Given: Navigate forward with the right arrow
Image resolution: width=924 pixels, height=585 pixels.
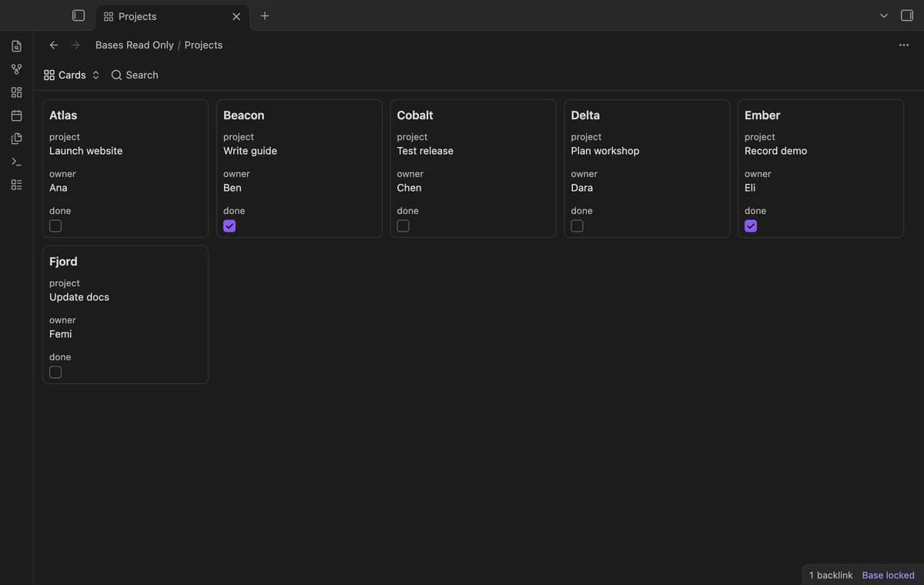Looking at the screenshot, I should pos(75,45).
